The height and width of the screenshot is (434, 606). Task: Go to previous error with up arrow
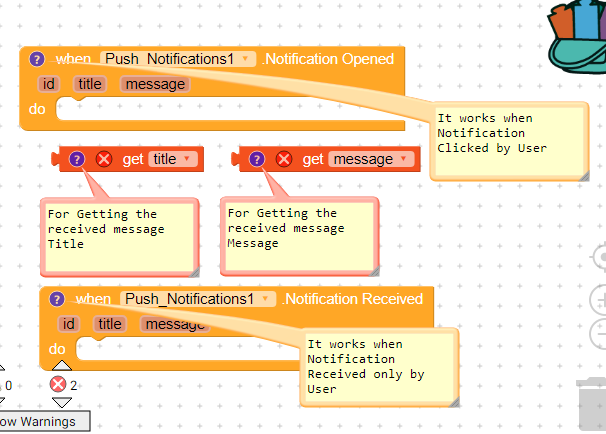(62, 366)
